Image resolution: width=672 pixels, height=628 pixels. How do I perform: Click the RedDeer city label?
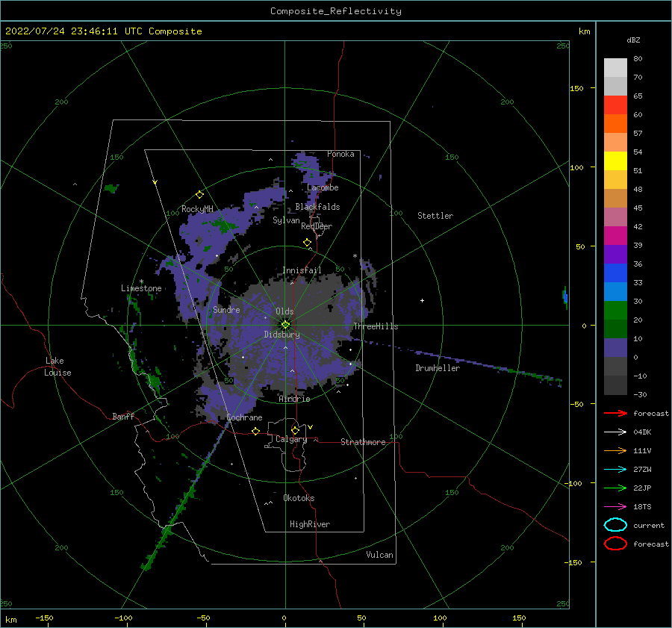(x=317, y=226)
